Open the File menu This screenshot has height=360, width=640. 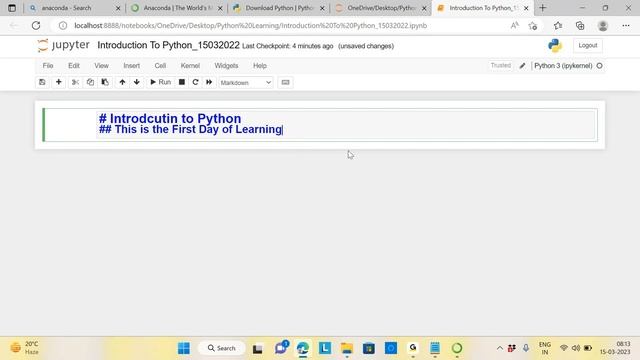pyautogui.click(x=48, y=66)
